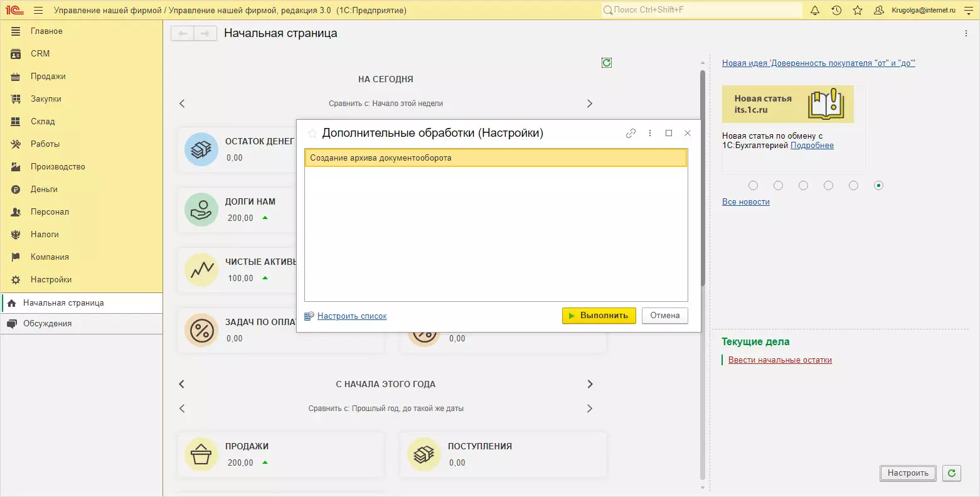Screen dimensions: 980x497
Task: Click the ЗАДАЧ ПО ОПЛАТЕ percent icon
Action: (x=201, y=330)
